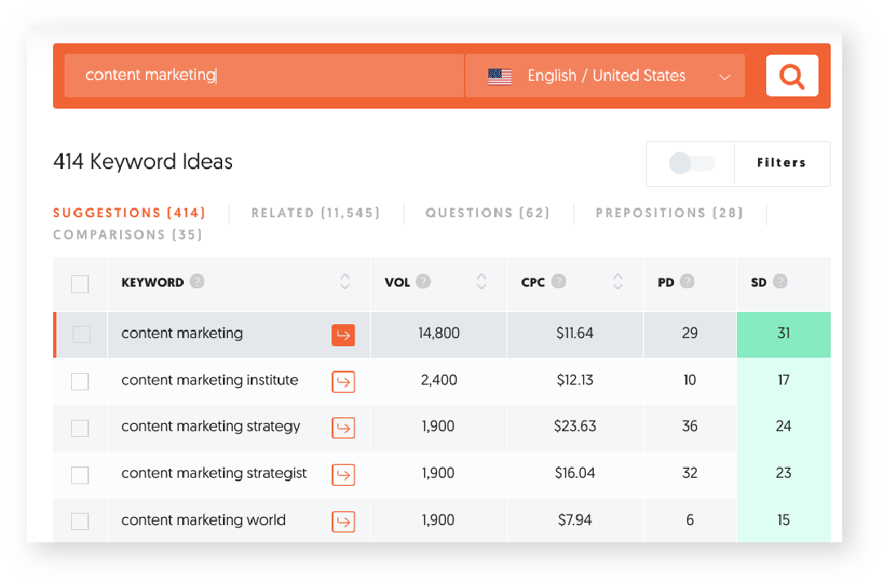
Task: Click arrow icon beside content marketing world
Action: coord(343,521)
